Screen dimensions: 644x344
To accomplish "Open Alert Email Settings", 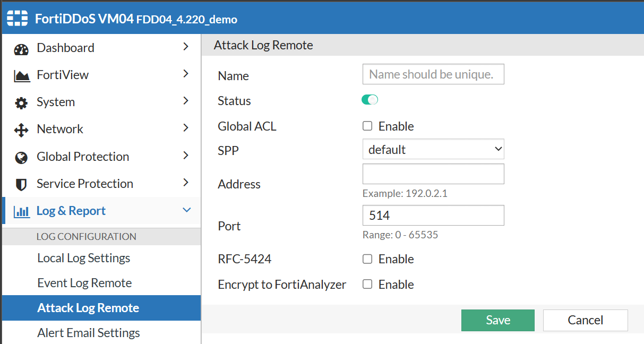I will [88, 332].
